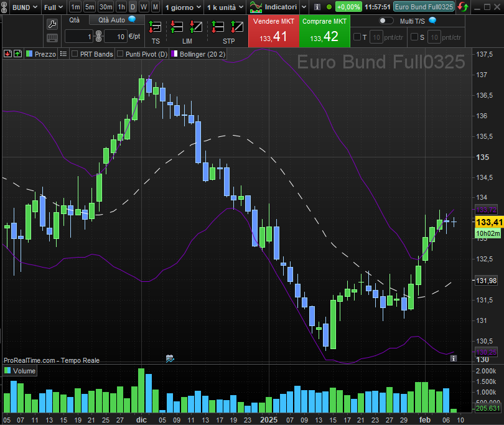The width and height of the screenshot is (504, 425).
Task: Enable the PRT Bands checkbox
Action: (x=75, y=54)
